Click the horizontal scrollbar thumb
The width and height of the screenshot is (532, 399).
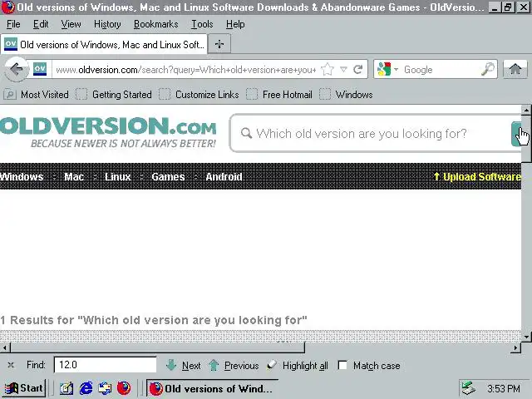pyautogui.click(x=157, y=347)
